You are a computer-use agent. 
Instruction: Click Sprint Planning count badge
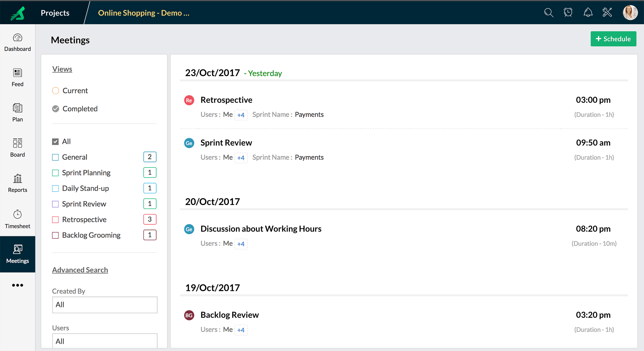(x=150, y=172)
